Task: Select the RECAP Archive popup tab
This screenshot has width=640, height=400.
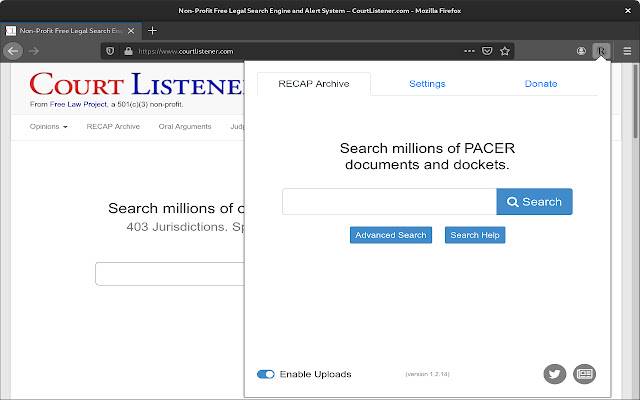Action: pyautogui.click(x=313, y=84)
